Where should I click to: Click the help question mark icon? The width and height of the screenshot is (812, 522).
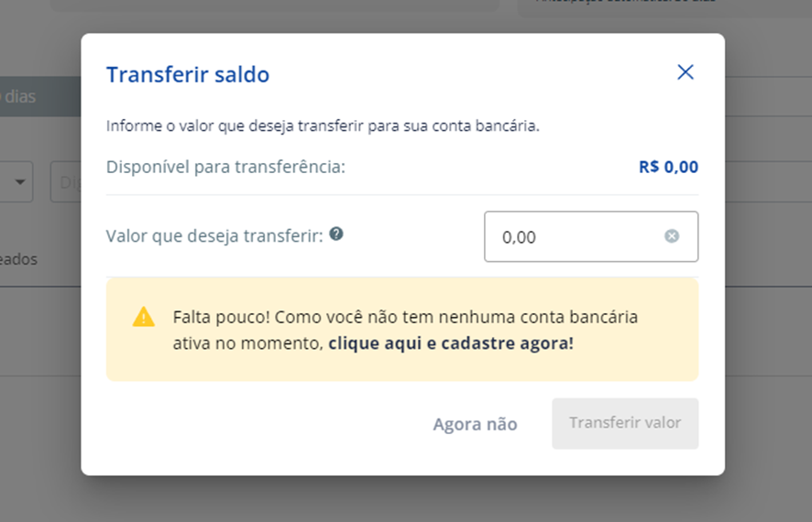(x=336, y=234)
